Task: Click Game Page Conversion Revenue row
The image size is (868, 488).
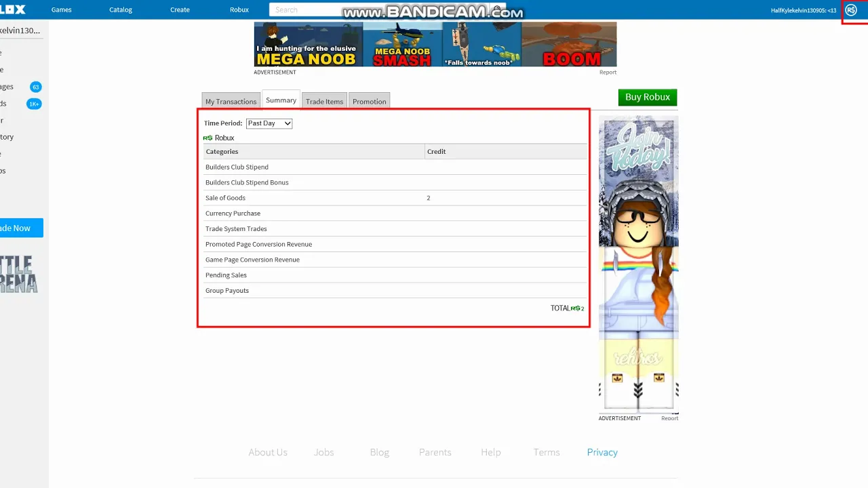Action: click(395, 260)
